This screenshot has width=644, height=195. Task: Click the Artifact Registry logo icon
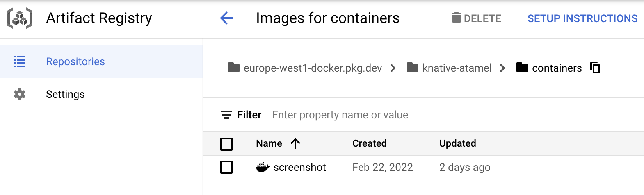(20, 18)
